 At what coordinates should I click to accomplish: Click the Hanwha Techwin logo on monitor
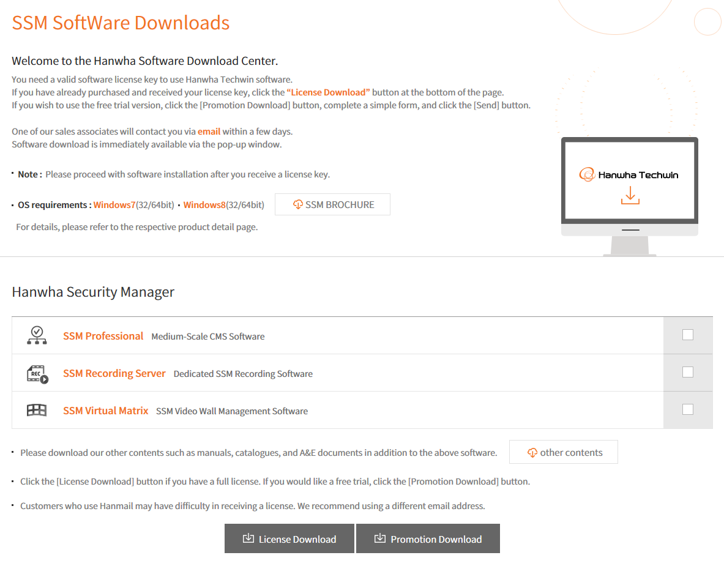tap(629, 175)
